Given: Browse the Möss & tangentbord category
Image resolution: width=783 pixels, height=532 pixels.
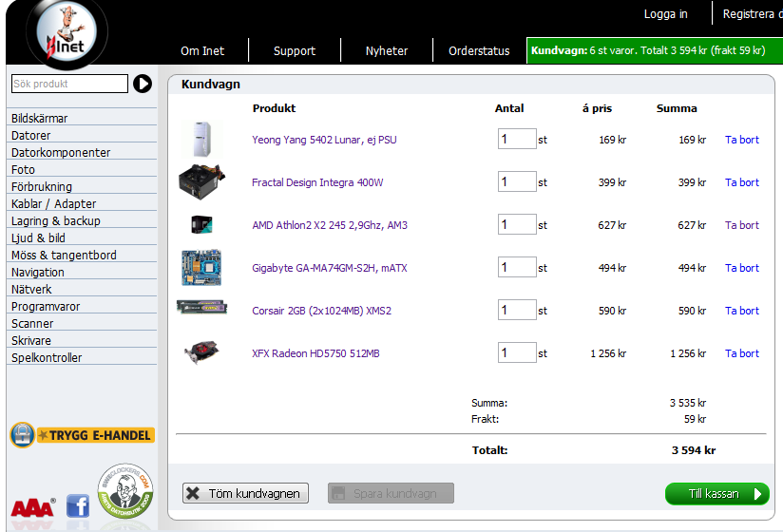Looking at the screenshot, I should [64, 255].
